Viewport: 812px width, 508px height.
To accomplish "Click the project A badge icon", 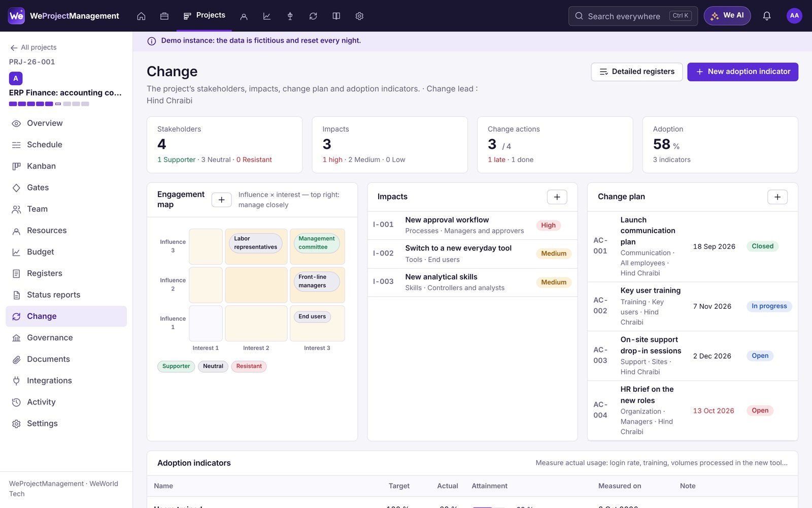I will pos(16,78).
